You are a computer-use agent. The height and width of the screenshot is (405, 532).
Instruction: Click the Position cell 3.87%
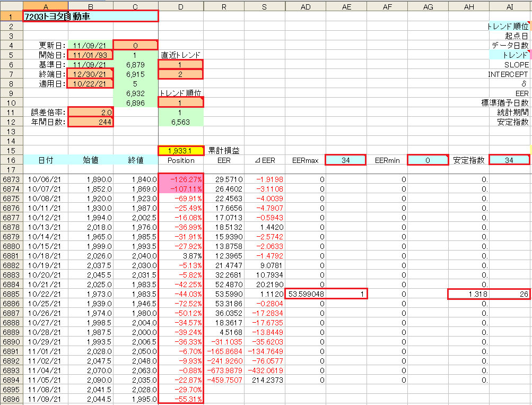[x=181, y=256]
